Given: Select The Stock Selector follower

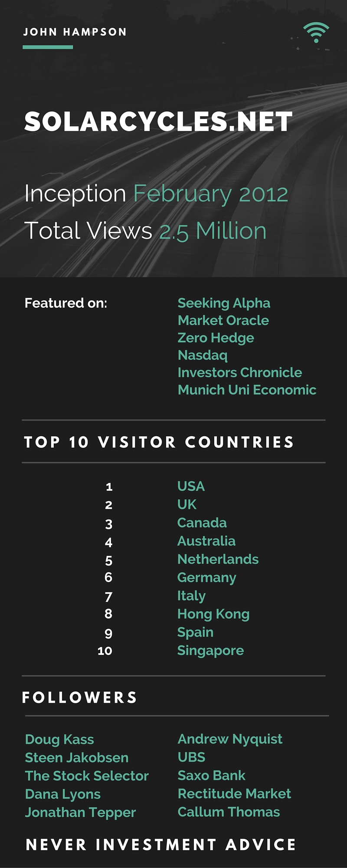Looking at the screenshot, I should 87,776.
